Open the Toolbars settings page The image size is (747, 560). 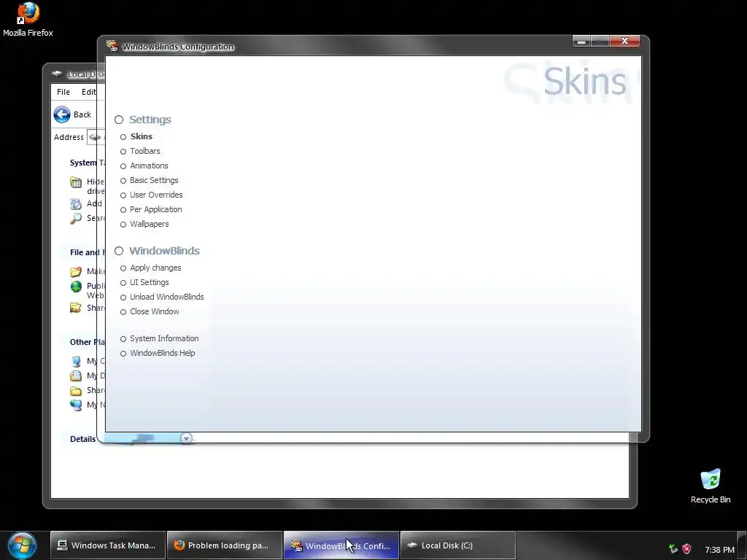point(145,151)
